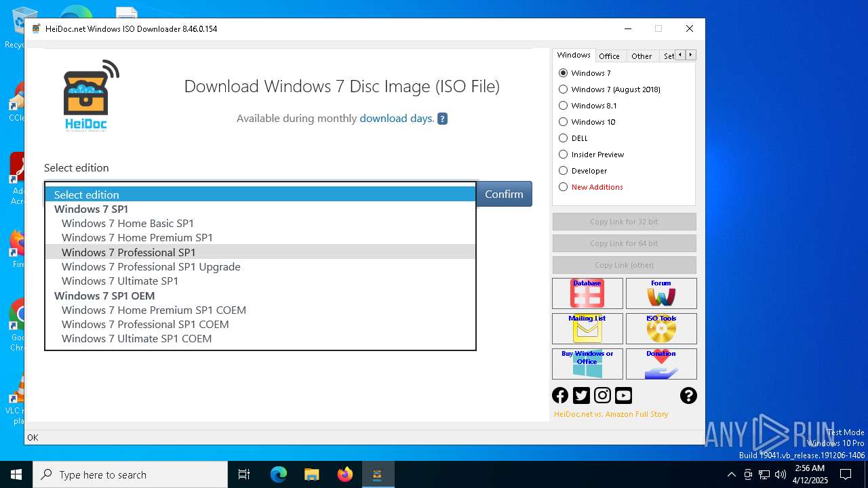The image size is (868, 488).
Task: Switch to the Office tab
Action: tap(609, 56)
